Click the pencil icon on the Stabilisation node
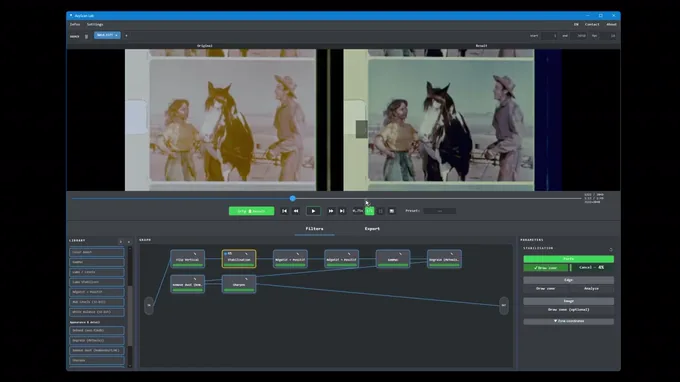This screenshot has height=382, width=680. point(246,254)
